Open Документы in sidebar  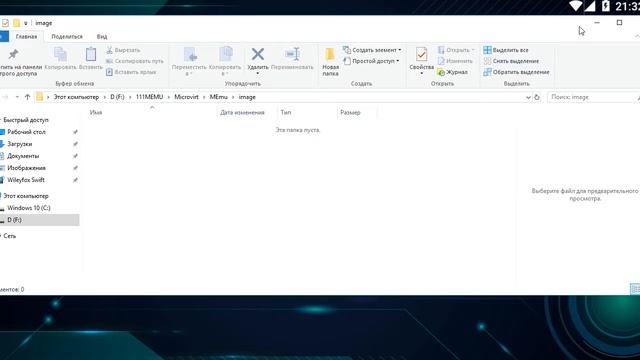point(23,156)
